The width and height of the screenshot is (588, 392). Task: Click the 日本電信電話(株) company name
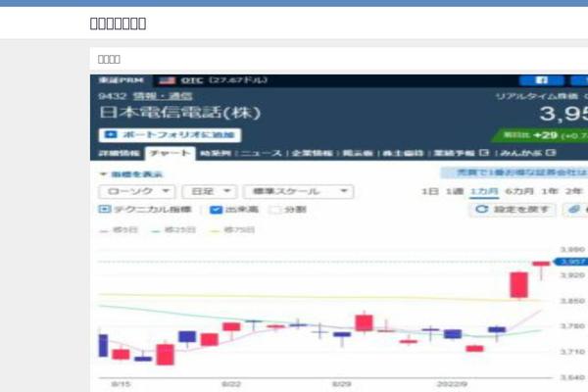180,113
